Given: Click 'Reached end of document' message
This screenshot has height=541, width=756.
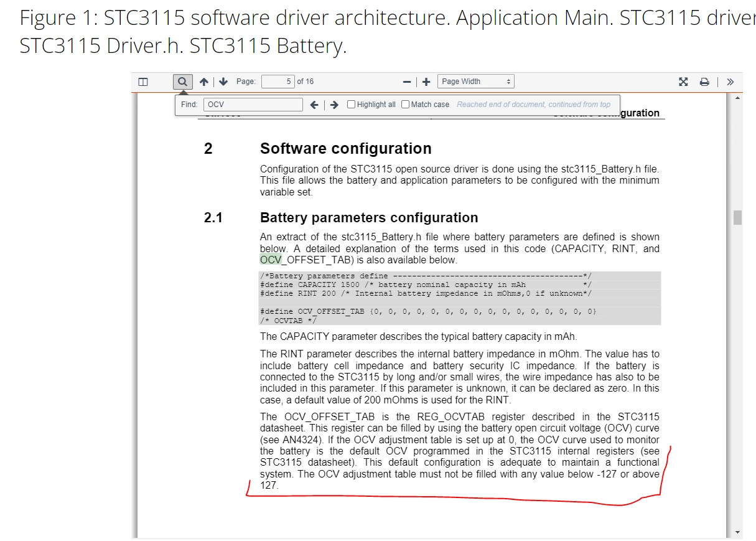Looking at the screenshot, I should click(x=533, y=105).
